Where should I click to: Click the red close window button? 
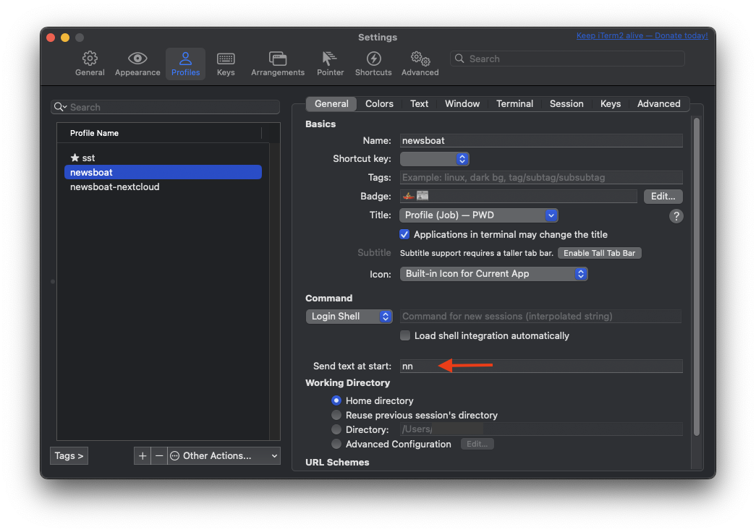pyautogui.click(x=51, y=38)
